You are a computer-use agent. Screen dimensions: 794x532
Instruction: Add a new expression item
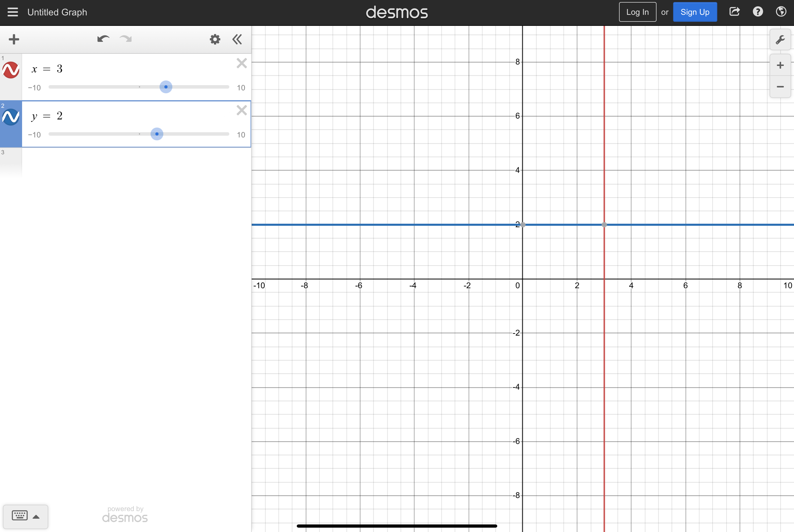point(14,39)
